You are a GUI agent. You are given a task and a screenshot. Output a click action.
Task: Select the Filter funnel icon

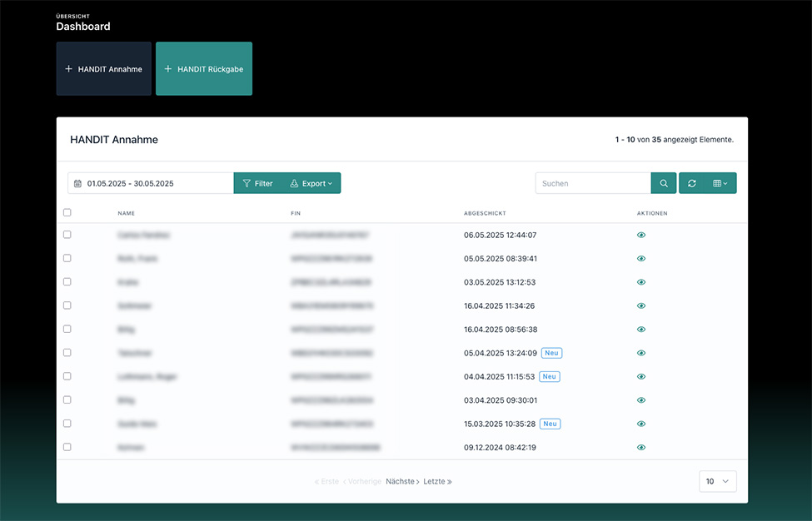tap(247, 182)
